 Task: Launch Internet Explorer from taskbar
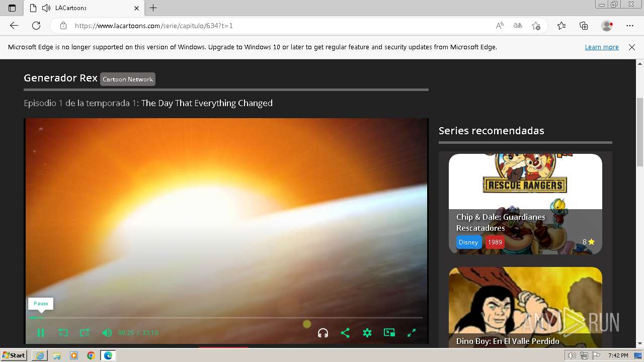(x=40, y=355)
